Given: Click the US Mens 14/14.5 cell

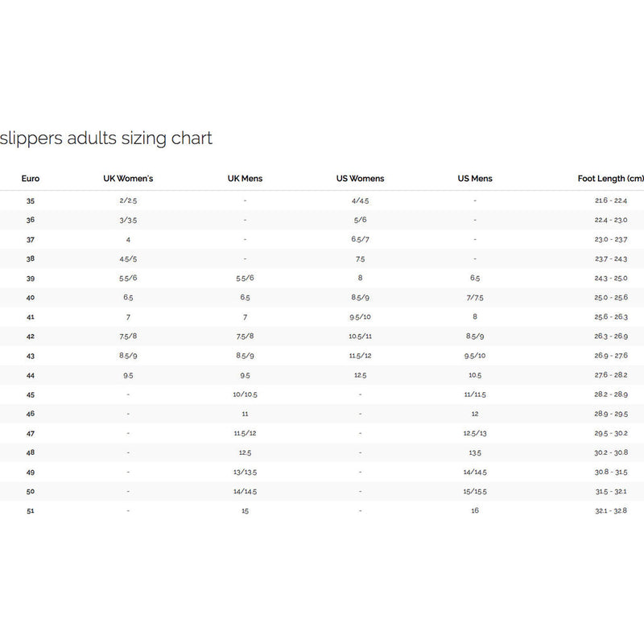Looking at the screenshot, I should (475, 472).
